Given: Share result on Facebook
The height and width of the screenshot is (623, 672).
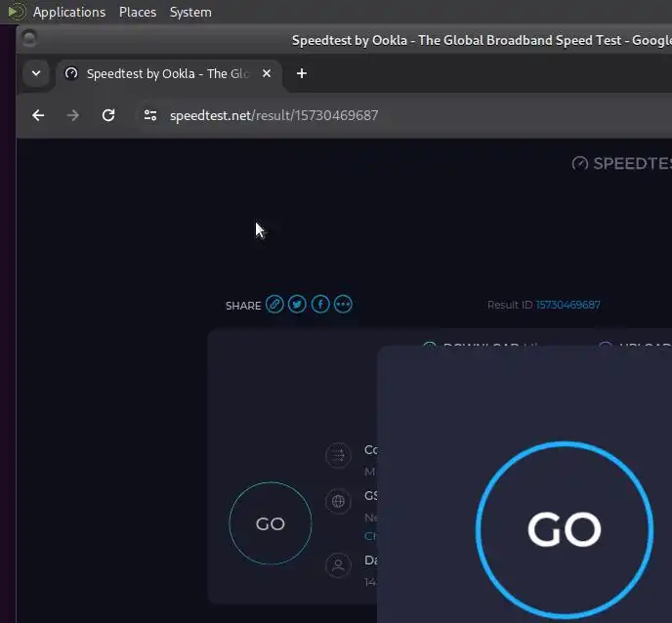Looking at the screenshot, I should coord(320,305).
